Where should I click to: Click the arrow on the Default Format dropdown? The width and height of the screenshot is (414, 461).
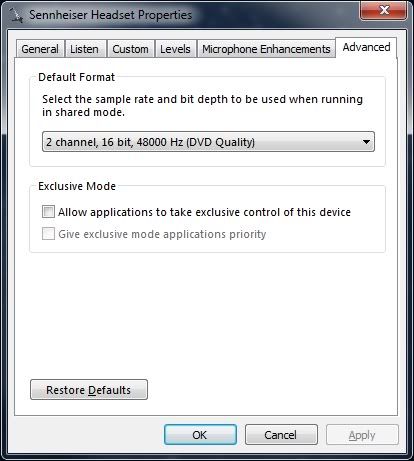366,142
